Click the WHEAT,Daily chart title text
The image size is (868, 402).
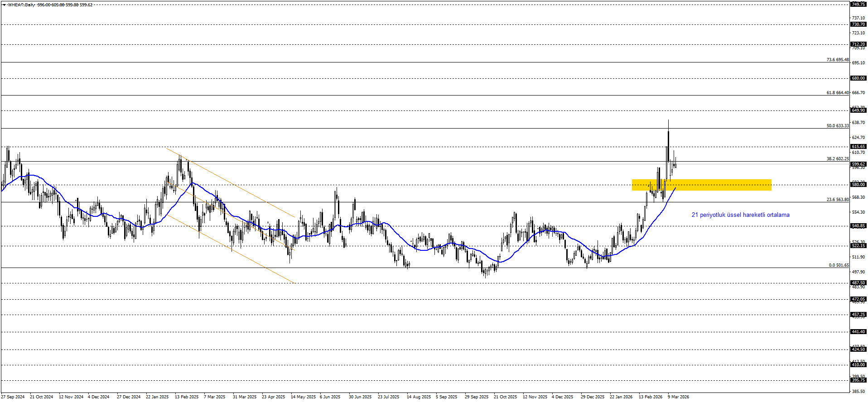point(21,5)
